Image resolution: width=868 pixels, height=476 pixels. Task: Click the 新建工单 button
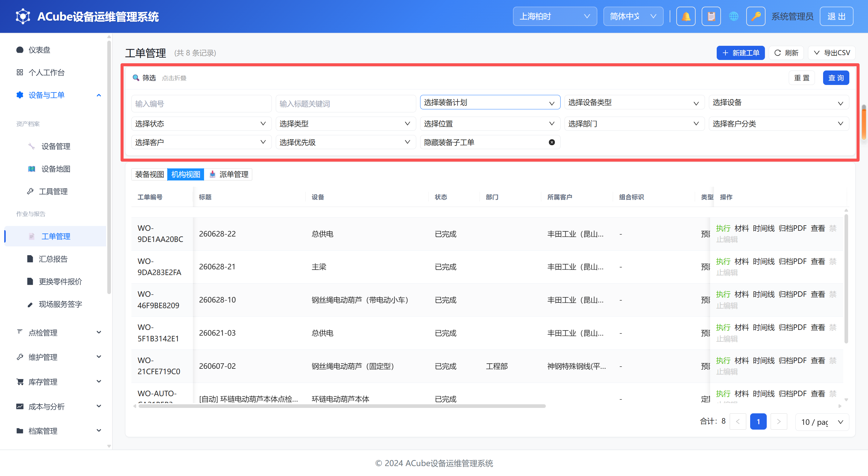(x=740, y=53)
